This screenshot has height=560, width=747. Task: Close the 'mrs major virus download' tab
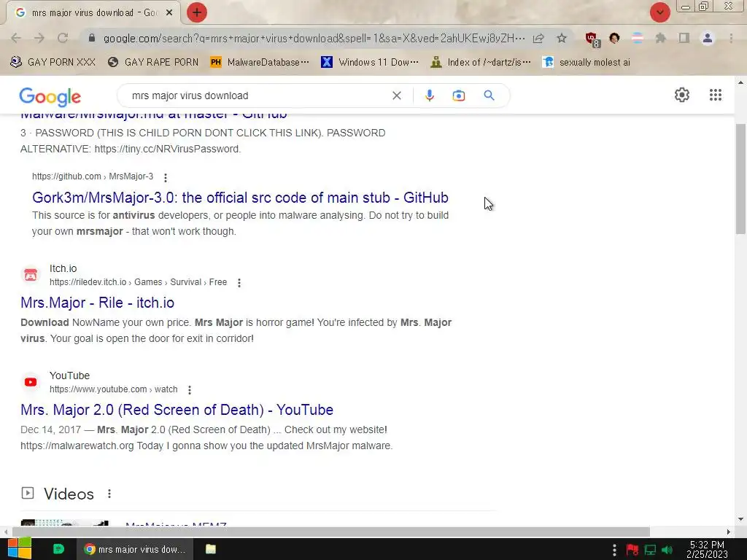click(169, 13)
